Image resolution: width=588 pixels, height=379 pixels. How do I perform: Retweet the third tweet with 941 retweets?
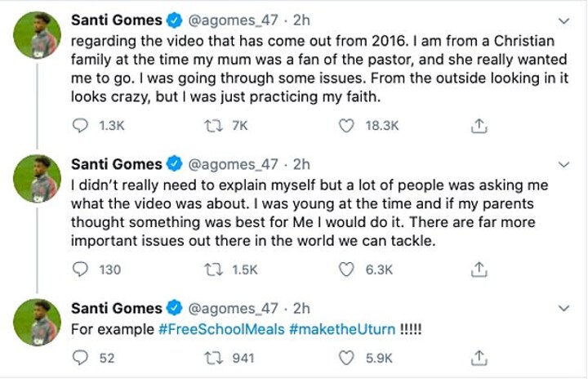[x=212, y=357]
